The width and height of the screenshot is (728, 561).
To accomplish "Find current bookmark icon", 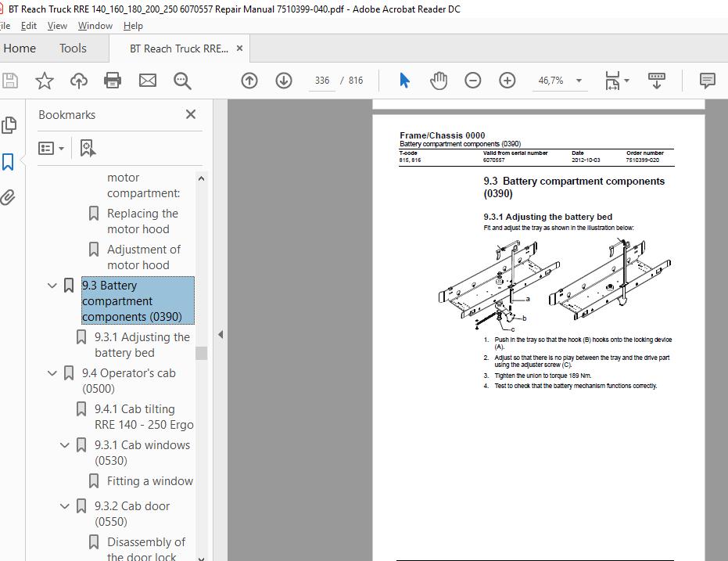I will pyautogui.click(x=88, y=148).
